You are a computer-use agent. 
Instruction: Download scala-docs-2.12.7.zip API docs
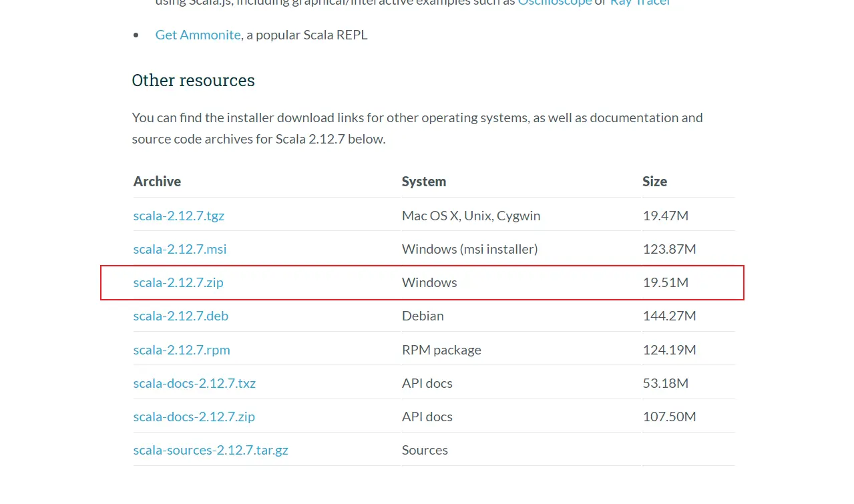tap(194, 417)
